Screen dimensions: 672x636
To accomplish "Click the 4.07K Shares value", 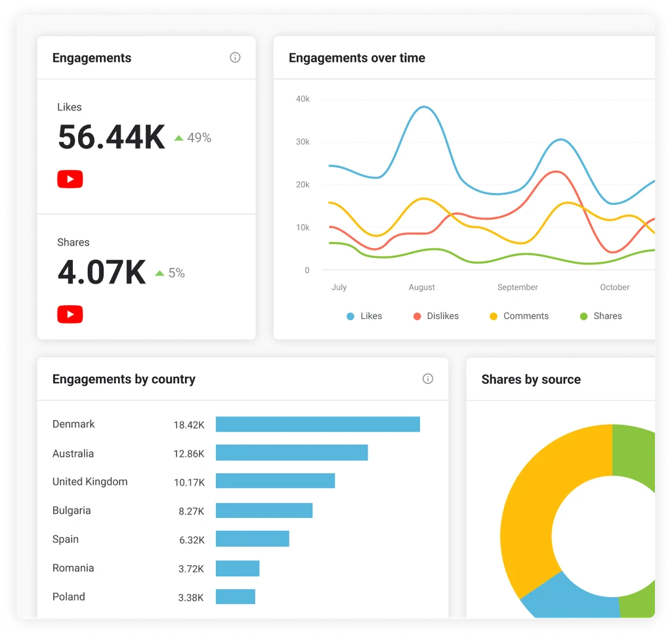I will tap(102, 272).
